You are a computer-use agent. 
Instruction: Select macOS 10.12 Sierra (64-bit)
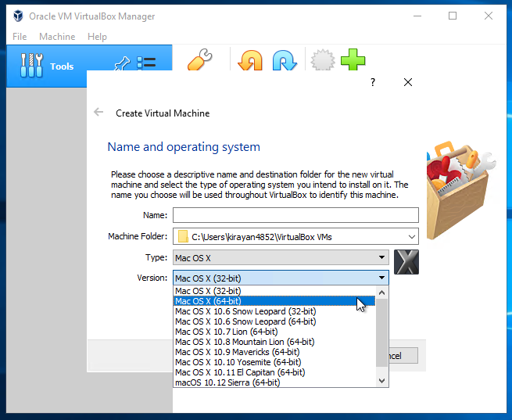point(274,382)
